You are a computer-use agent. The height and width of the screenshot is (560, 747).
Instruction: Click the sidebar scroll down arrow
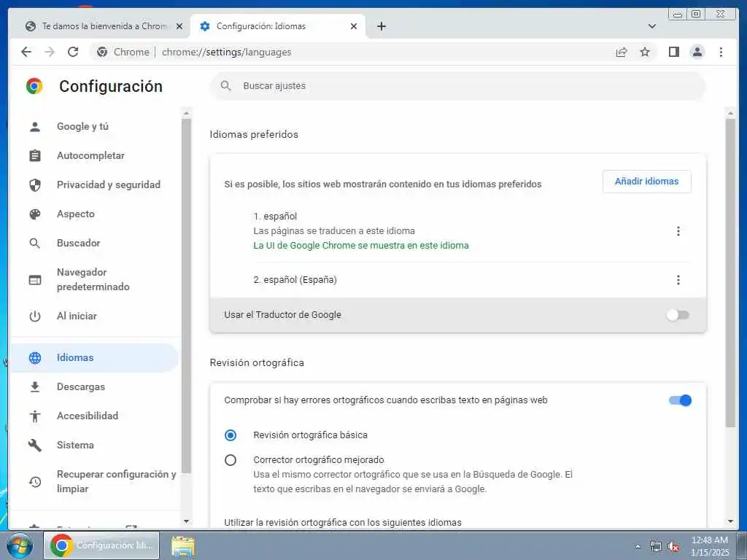186,521
